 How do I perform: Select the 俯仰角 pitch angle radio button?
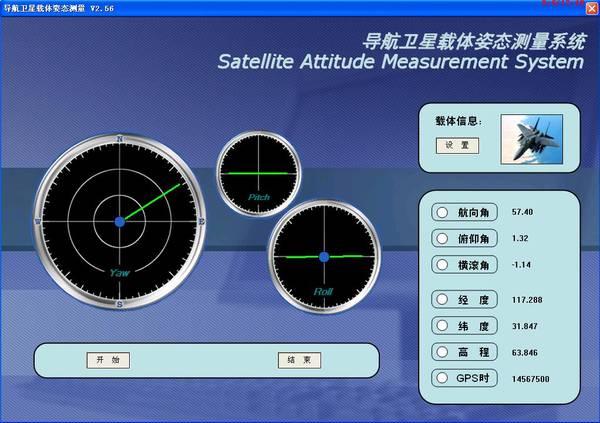(x=442, y=239)
